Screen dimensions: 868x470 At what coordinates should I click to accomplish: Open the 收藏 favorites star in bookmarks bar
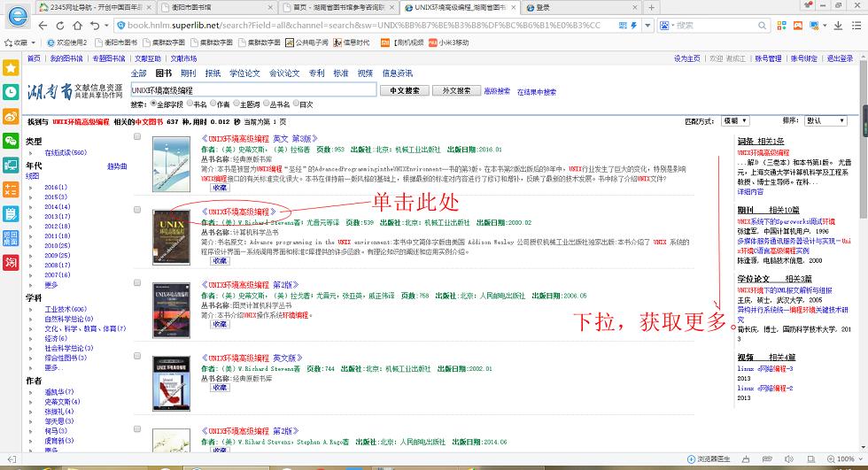pos(8,42)
